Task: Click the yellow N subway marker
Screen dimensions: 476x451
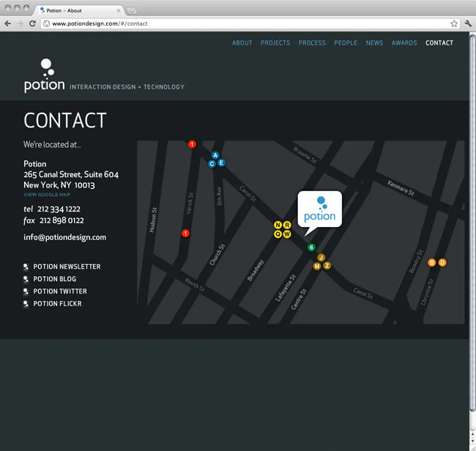Action: pos(278,225)
